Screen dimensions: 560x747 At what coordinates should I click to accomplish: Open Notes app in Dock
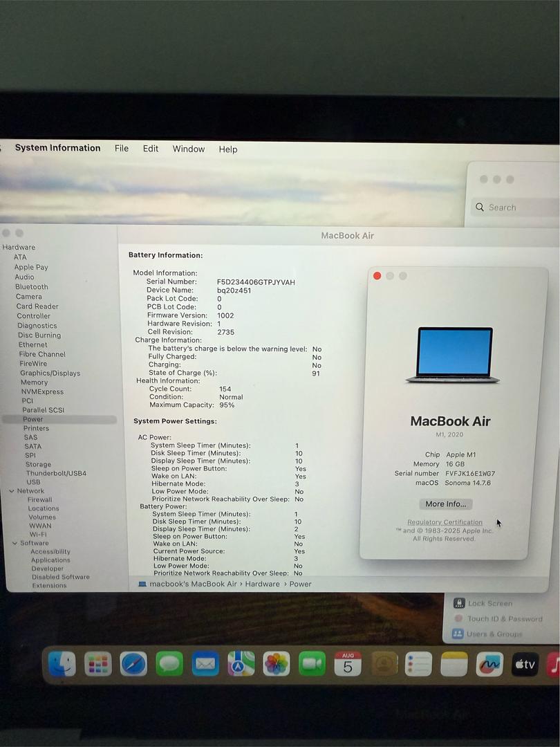point(454,664)
